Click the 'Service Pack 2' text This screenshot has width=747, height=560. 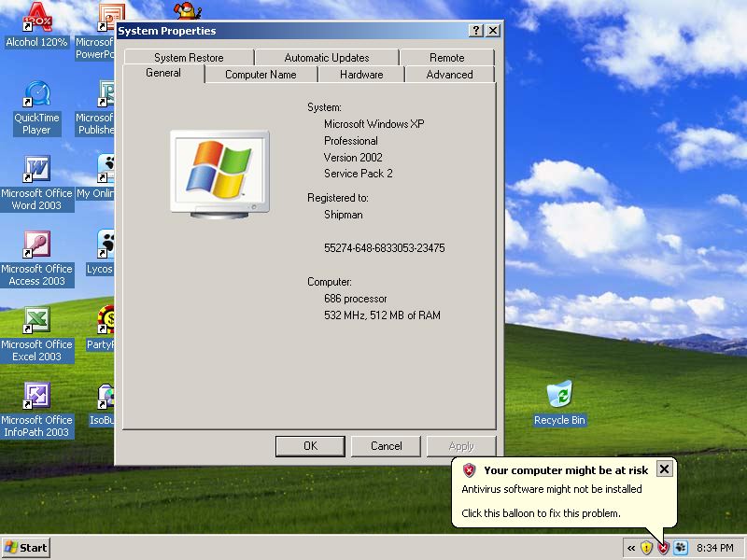coord(359,174)
